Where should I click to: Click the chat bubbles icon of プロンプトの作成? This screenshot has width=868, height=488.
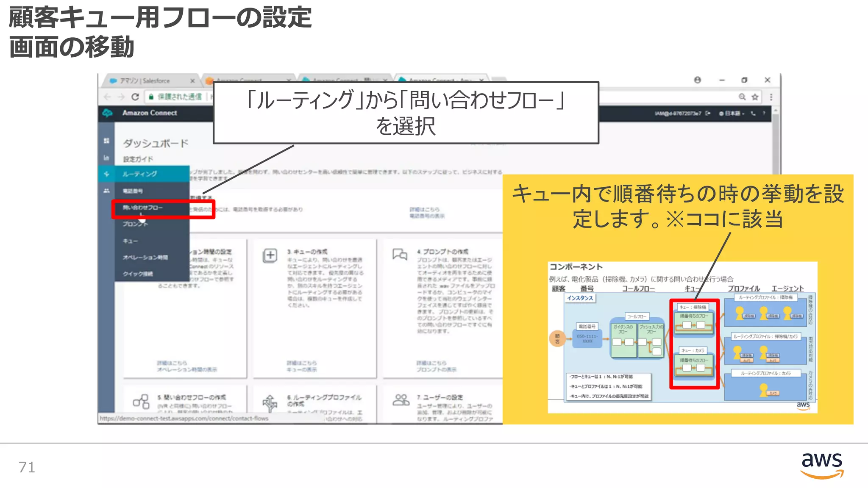400,254
